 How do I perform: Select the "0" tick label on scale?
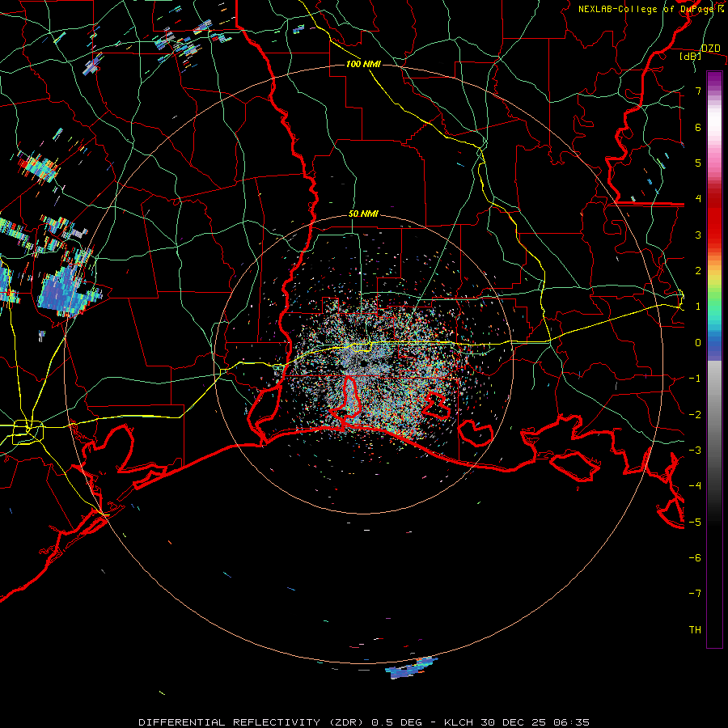point(698,343)
